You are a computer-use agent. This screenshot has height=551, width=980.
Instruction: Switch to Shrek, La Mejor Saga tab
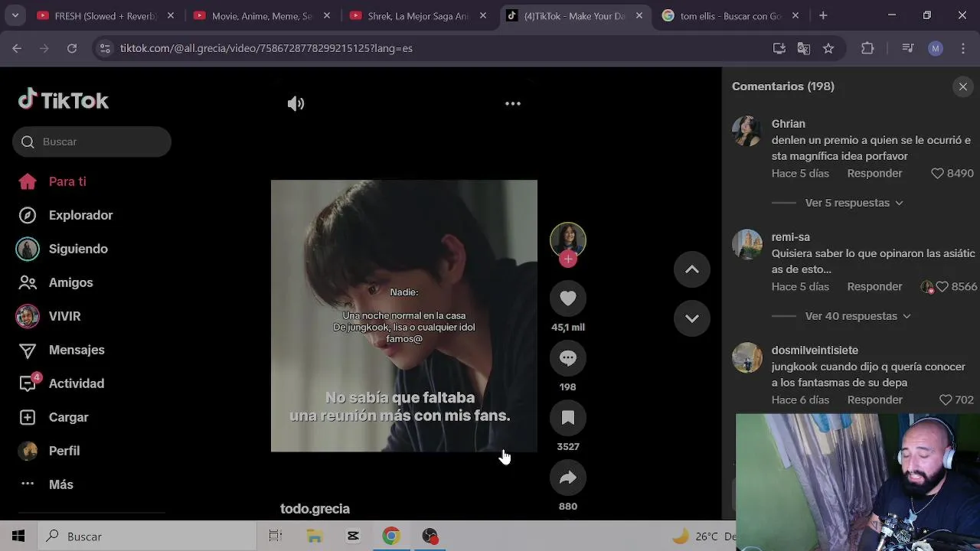pyautogui.click(x=419, y=15)
